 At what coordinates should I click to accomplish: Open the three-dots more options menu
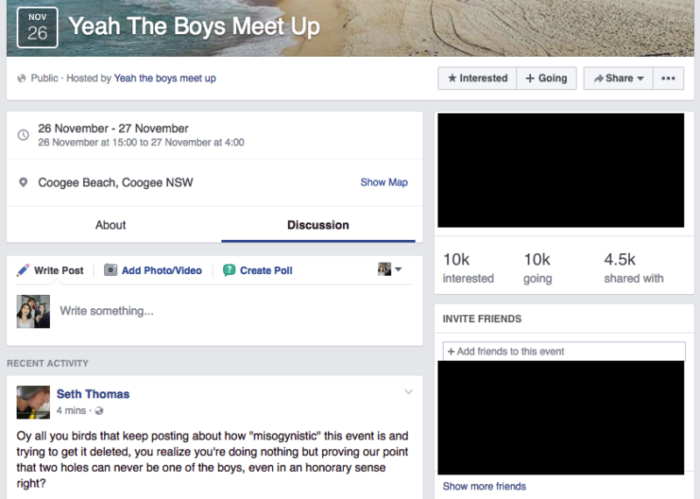click(x=667, y=78)
